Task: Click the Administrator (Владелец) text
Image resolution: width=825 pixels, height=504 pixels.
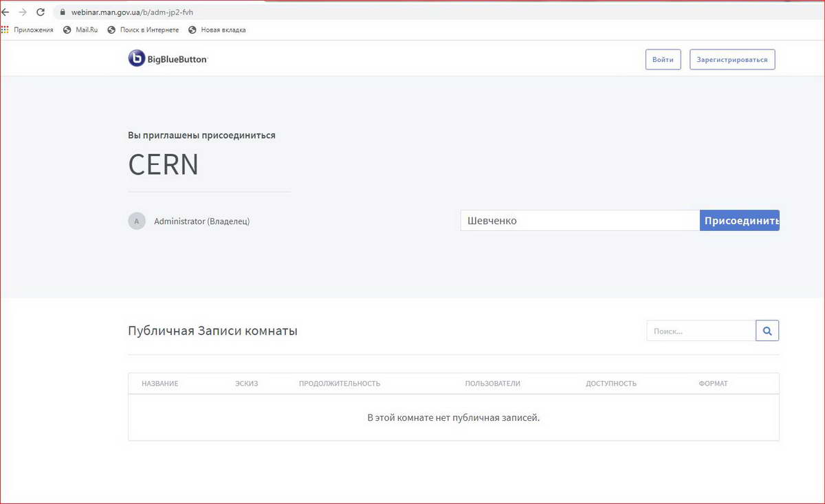Action: (x=202, y=221)
